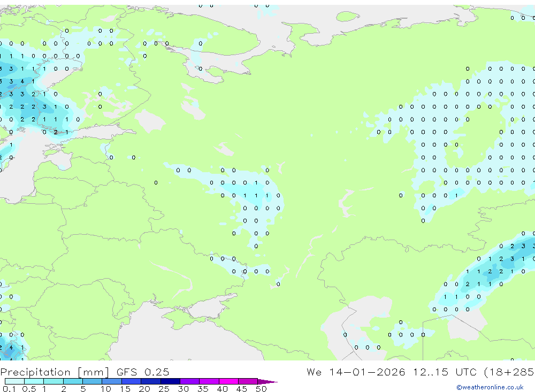Click the 5–10 mm legend color swatch

point(93,381)
